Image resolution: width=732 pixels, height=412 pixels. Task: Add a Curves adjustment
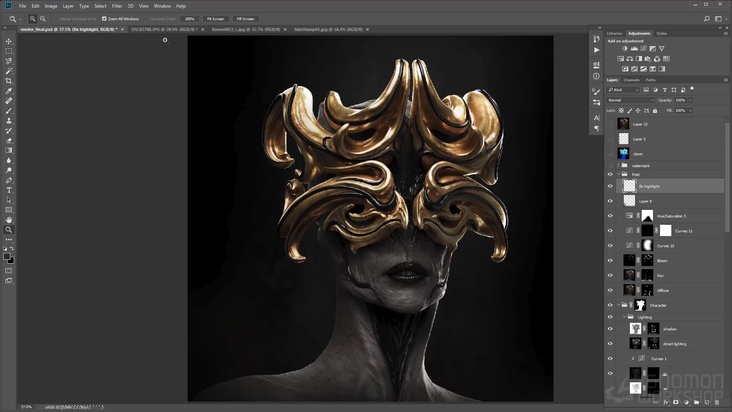coord(643,49)
